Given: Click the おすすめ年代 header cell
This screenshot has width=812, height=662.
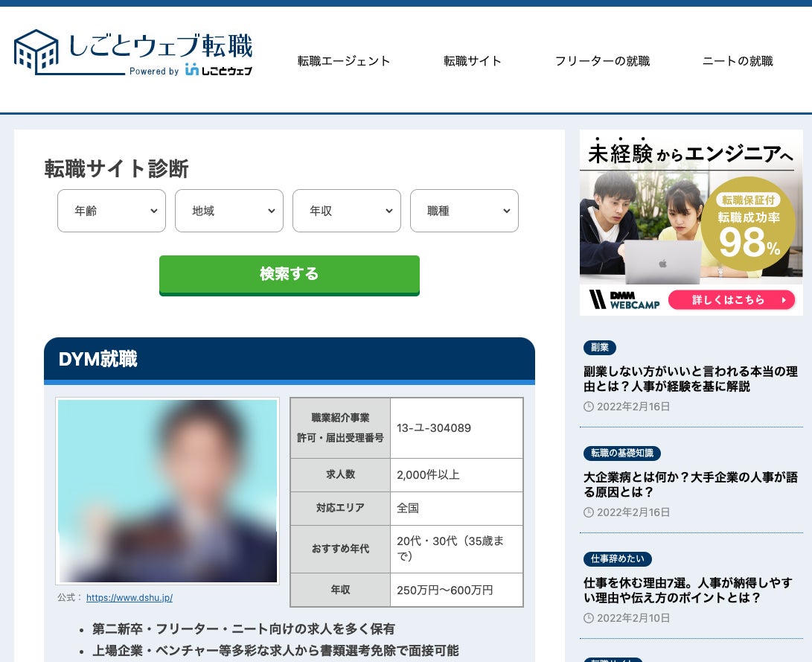Looking at the screenshot, I should click(x=340, y=549).
